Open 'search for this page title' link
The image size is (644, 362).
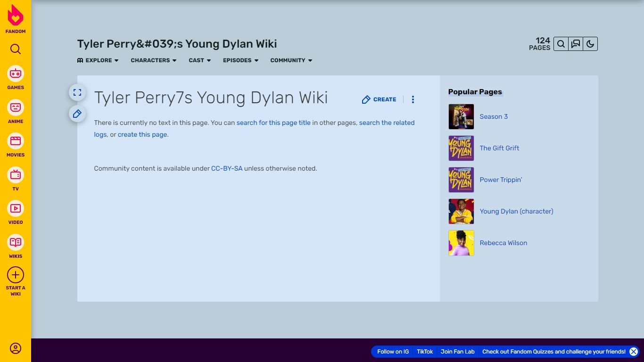click(273, 123)
